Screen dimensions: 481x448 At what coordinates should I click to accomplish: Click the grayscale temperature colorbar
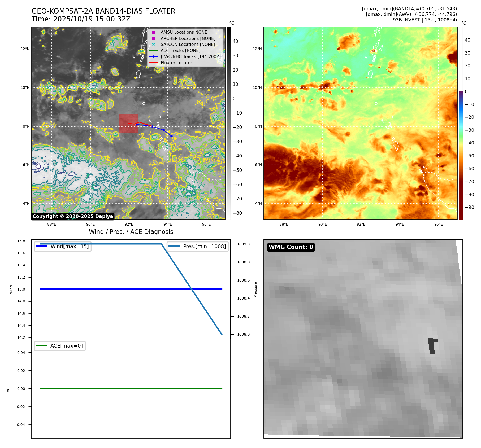(229, 123)
